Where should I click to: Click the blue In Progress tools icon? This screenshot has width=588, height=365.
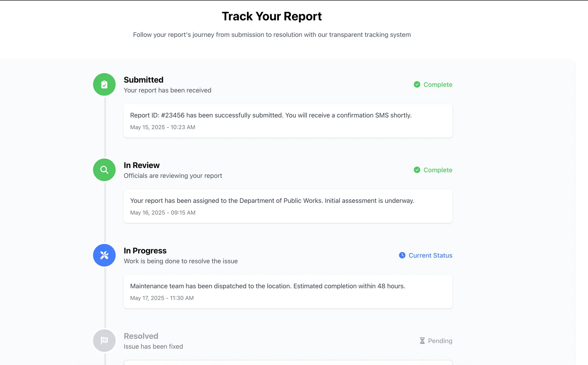[x=104, y=255]
